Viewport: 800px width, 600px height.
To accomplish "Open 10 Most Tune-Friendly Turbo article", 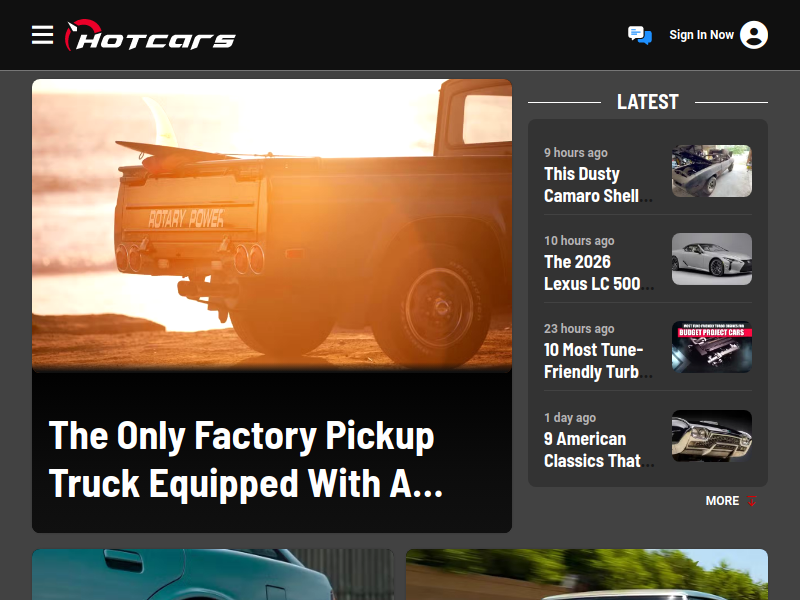I will (598, 361).
